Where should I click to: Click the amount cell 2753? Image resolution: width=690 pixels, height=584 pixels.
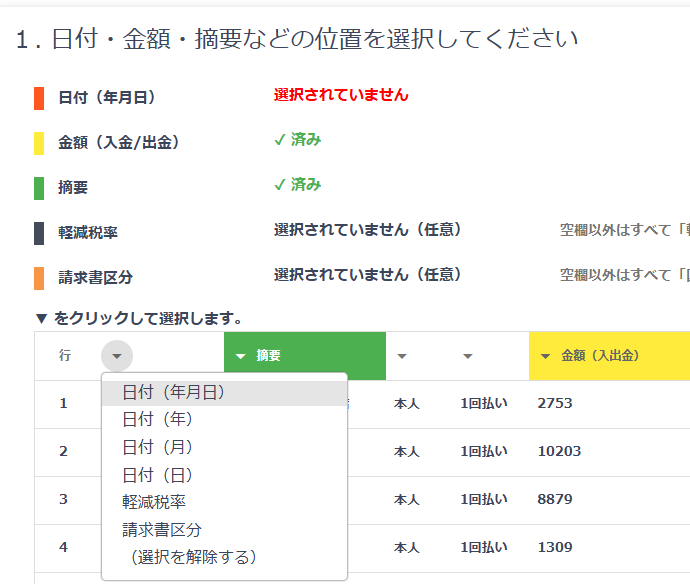click(x=555, y=403)
